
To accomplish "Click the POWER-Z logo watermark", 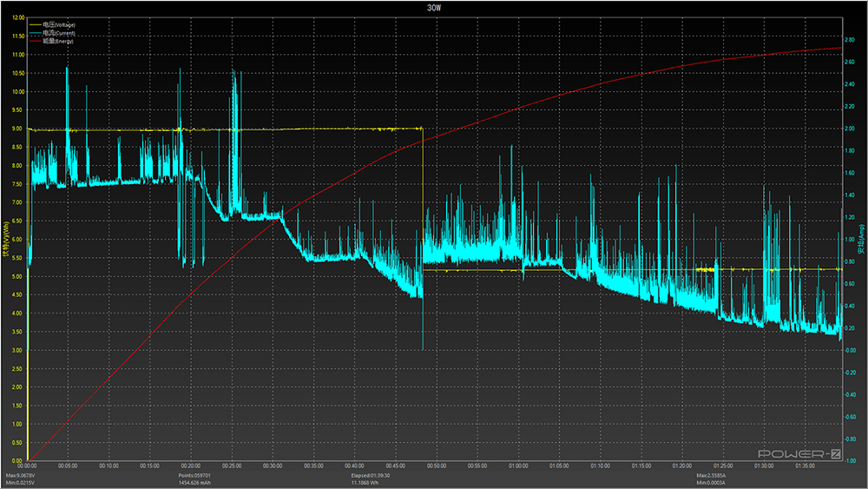I will pyautogui.click(x=799, y=454).
